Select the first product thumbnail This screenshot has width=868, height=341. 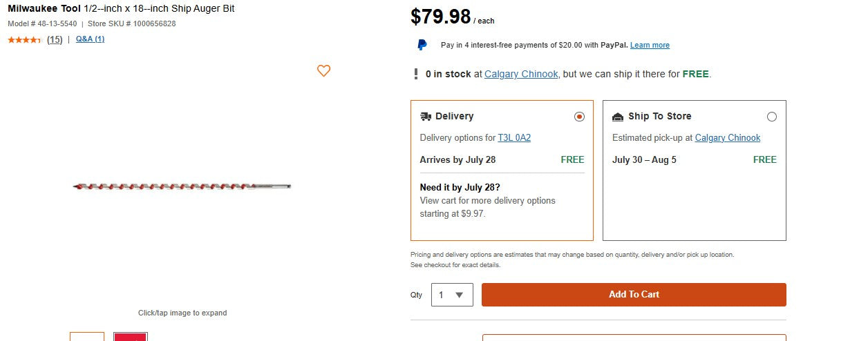(x=87, y=336)
